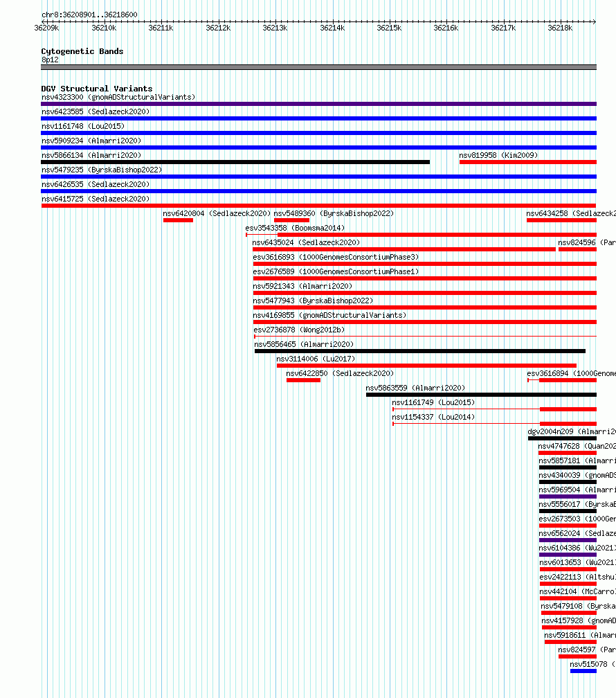616x698 pixels.
Task: Select nsv6422850 (Sedlazeck2020) label
Action: coord(340,373)
